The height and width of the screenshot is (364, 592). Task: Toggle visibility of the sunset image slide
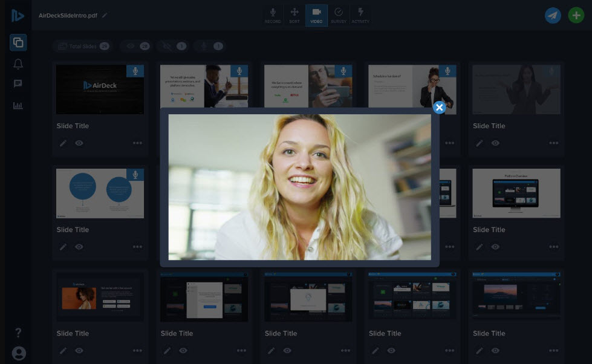click(x=495, y=351)
